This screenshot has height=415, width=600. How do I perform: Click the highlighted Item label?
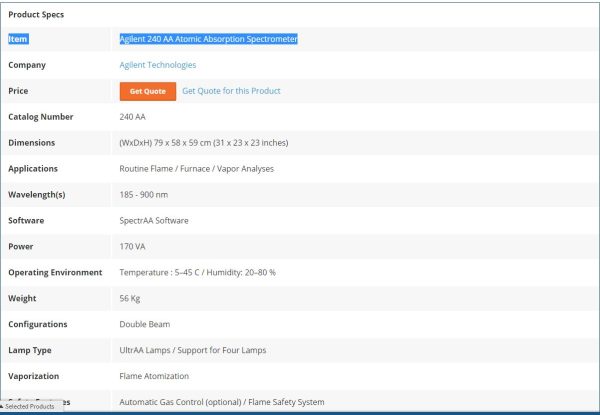[18, 39]
